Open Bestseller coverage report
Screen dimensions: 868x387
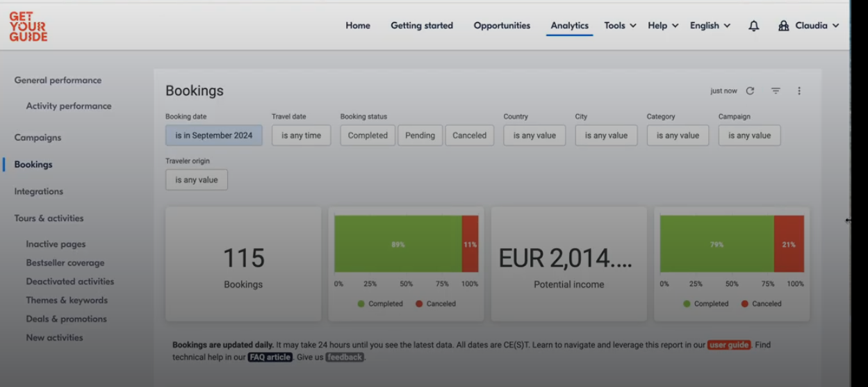pyautogui.click(x=65, y=263)
